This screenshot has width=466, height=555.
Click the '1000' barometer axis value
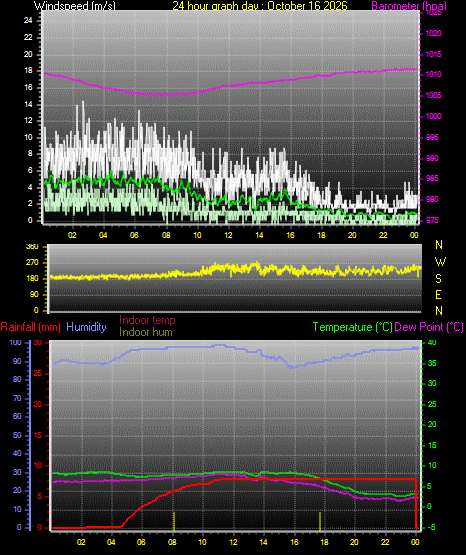click(x=433, y=116)
